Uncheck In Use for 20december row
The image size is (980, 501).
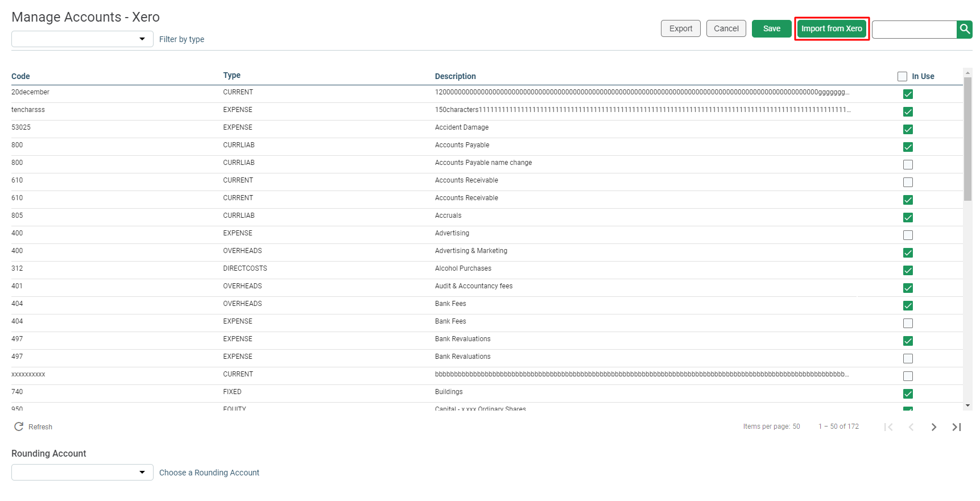tap(908, 94)
